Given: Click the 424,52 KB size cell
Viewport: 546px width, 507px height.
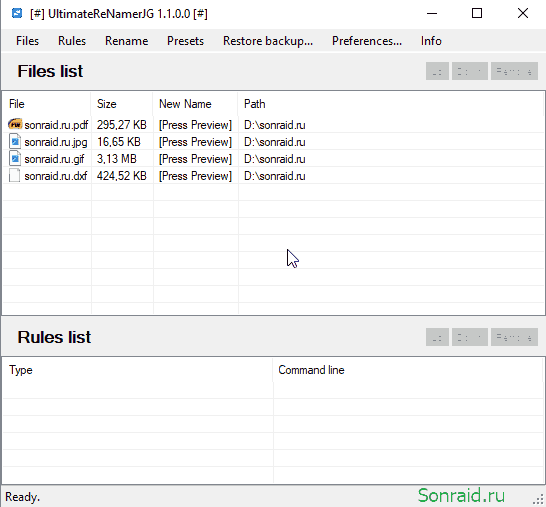Looking at the screenshot, I should (x=122, y=176).
